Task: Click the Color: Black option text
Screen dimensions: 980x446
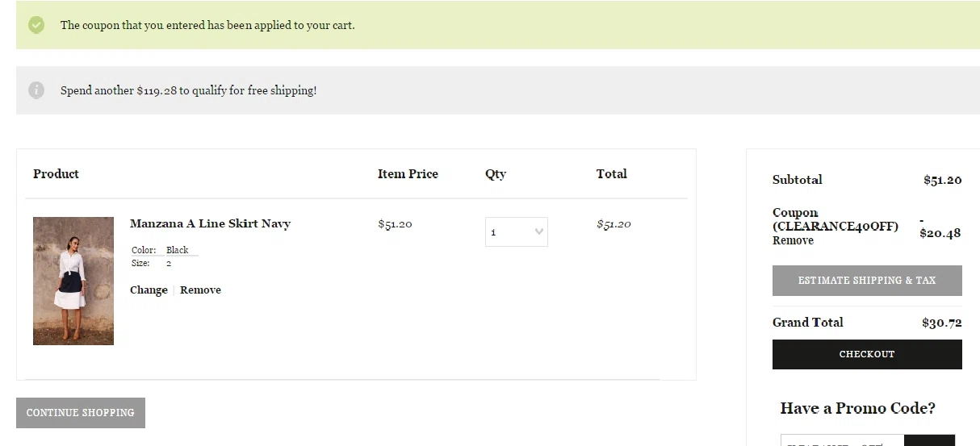Action: 160,250
